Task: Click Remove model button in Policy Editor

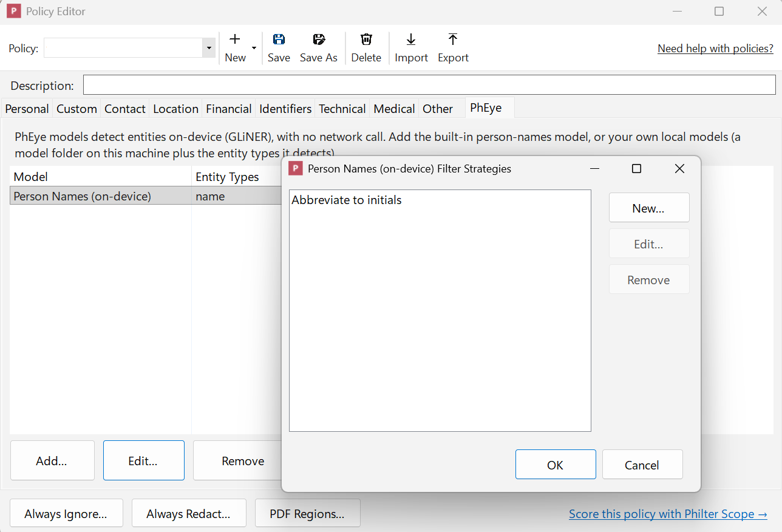Action: coord(238,460)
